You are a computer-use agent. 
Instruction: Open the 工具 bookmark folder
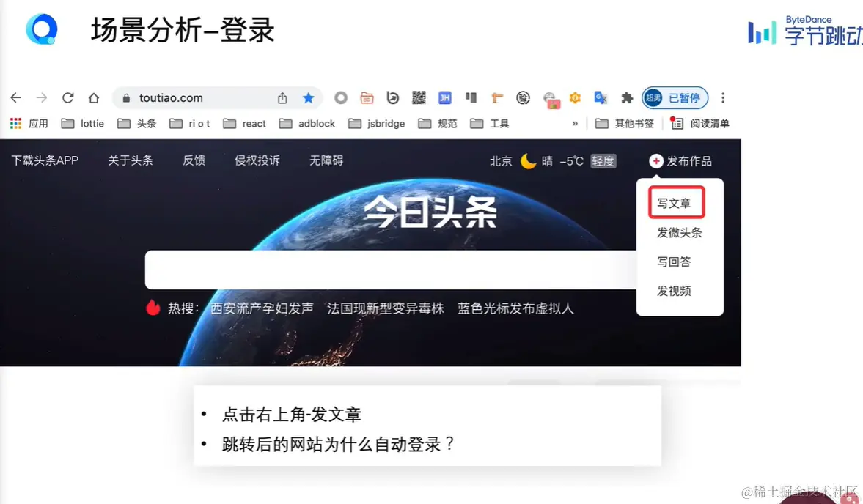pyautogui.click(x=490, y=124)
